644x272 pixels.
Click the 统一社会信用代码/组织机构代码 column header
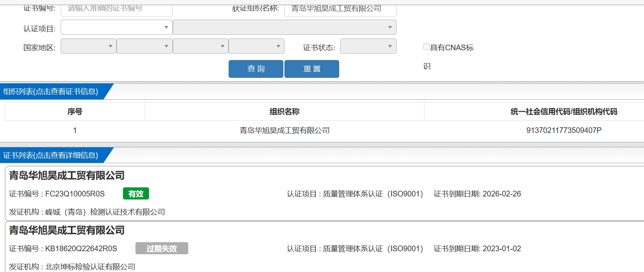coord(564,111)
